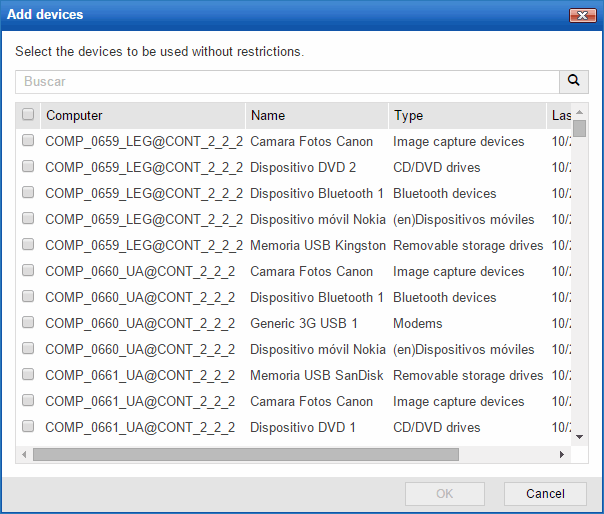Sort by the Type column header
This screenshot has height=514, width=604.
click(466, 115)
